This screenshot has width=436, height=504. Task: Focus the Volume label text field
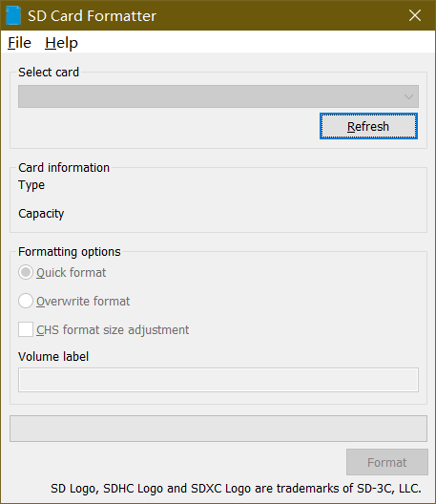(218, 380)
